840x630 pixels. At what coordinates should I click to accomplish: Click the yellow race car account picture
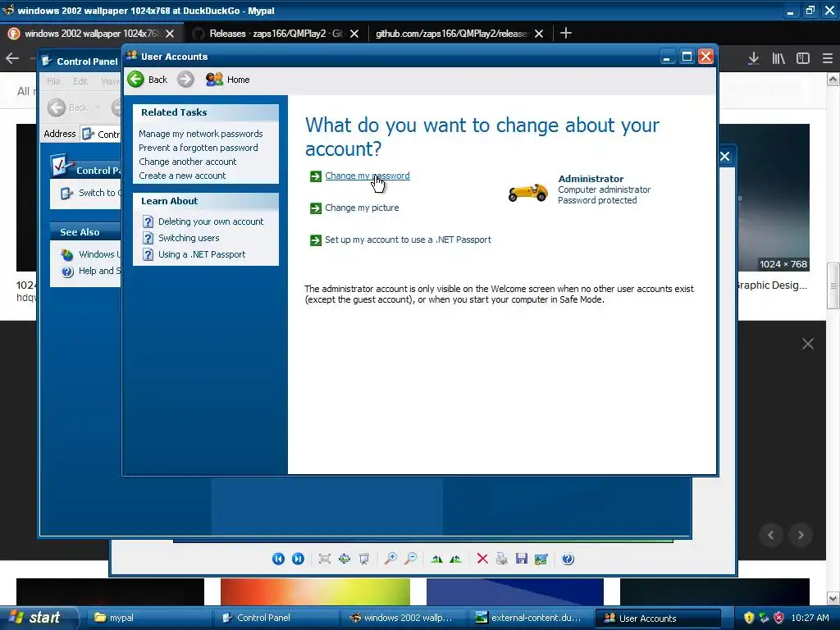click(527, 192)
